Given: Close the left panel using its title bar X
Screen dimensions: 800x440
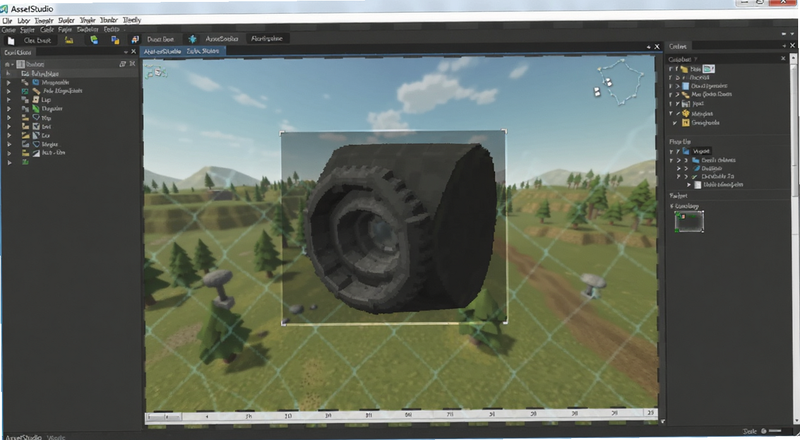Looking at the screenshot, I should 134,52.
